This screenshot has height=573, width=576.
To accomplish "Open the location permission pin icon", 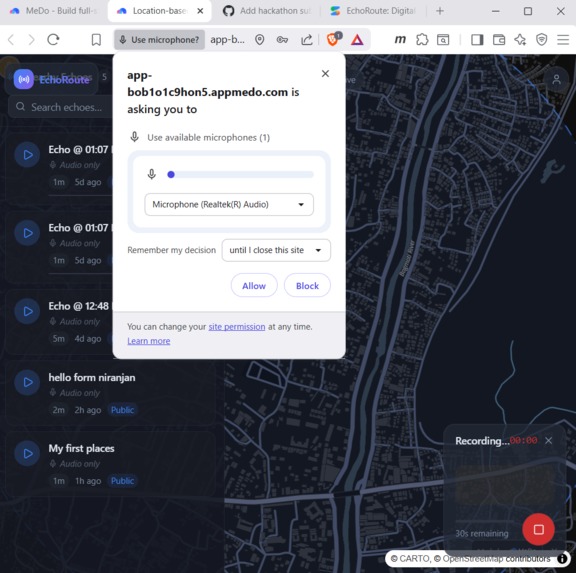I will [x=260, y=40].
